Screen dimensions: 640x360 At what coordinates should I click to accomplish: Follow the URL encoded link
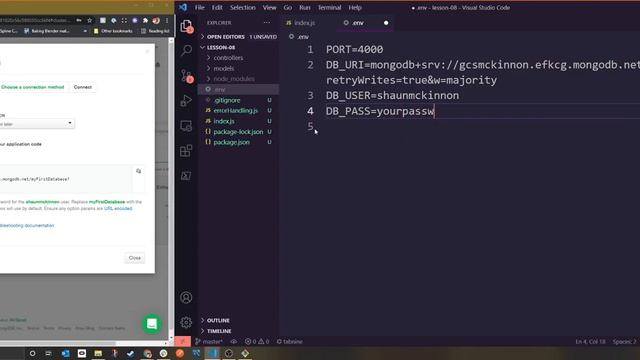click(x=118, y=209)
